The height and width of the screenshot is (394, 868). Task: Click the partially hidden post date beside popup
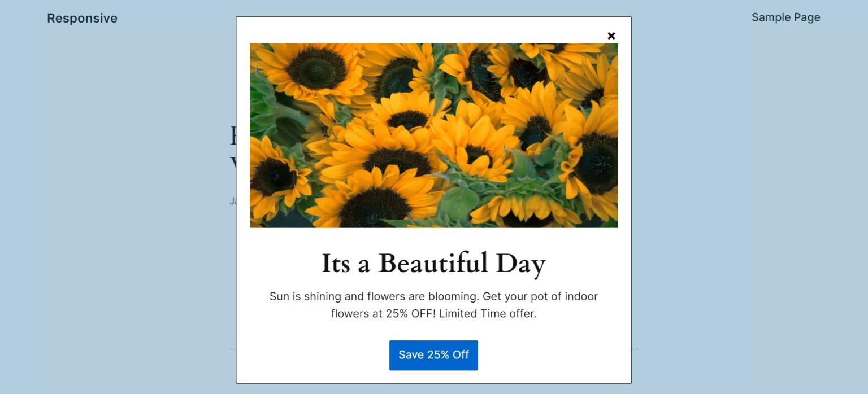tap(232, 201)
